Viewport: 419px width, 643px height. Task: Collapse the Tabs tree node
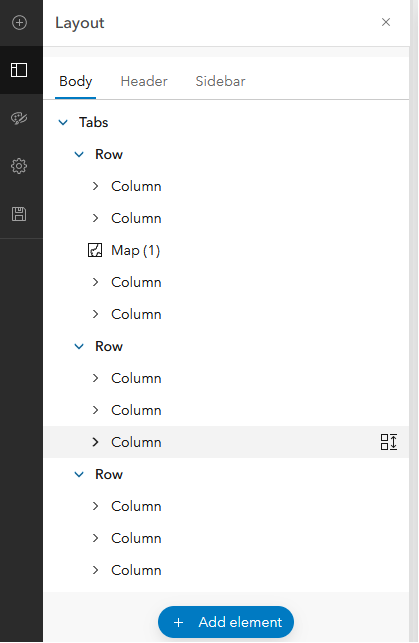(63, 122)
